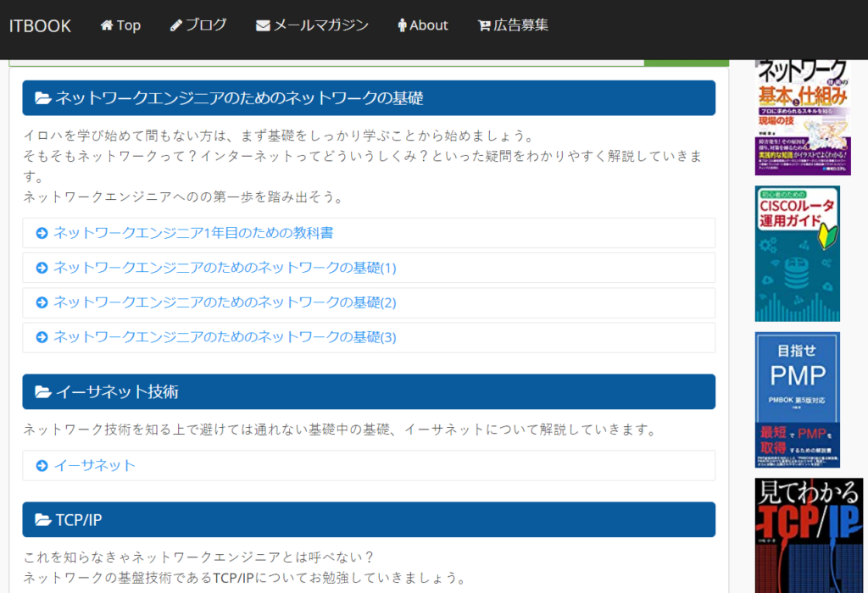The height and width of the screenshot is (593, 868).
Task: Select the Top menu item
Action: point(120,25)
